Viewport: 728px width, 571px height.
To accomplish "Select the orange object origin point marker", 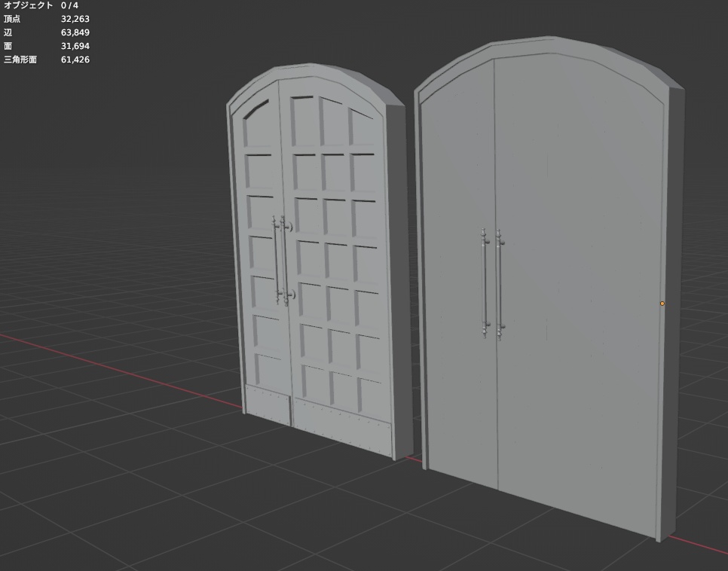I will (662, 304).
